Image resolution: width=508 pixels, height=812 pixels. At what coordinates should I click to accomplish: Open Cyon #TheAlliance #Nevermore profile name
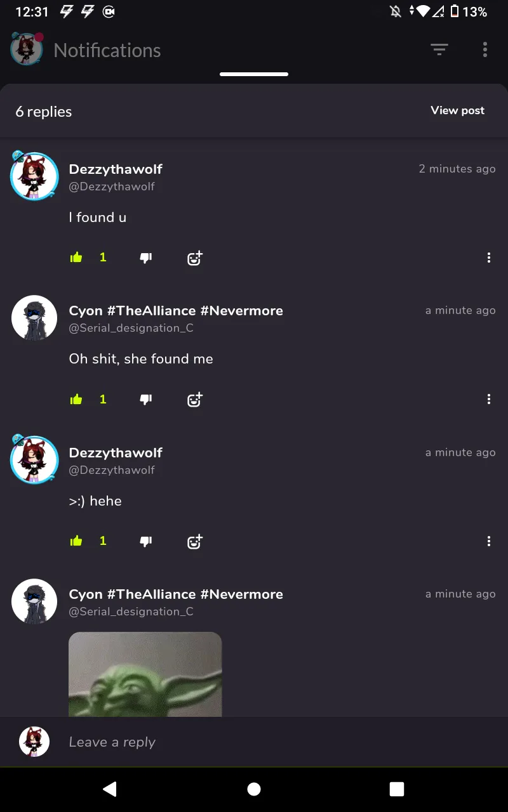pyautogui.click(x=176, y=311)
